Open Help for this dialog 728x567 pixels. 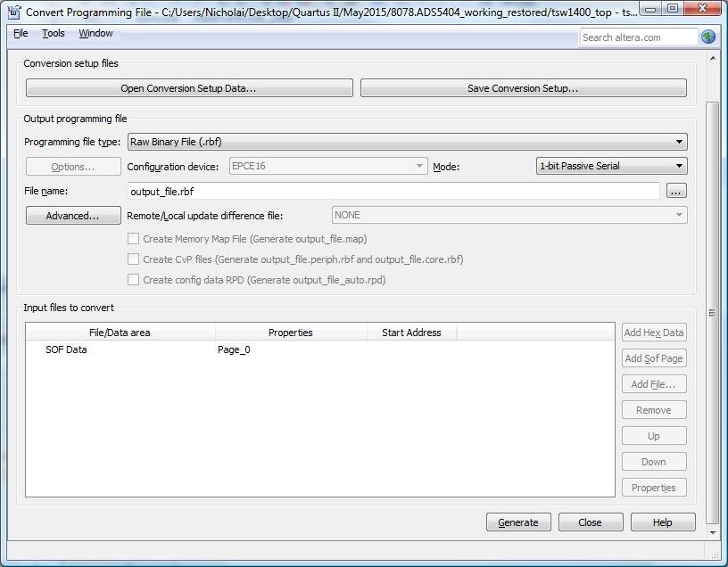(x=663, y=522)
